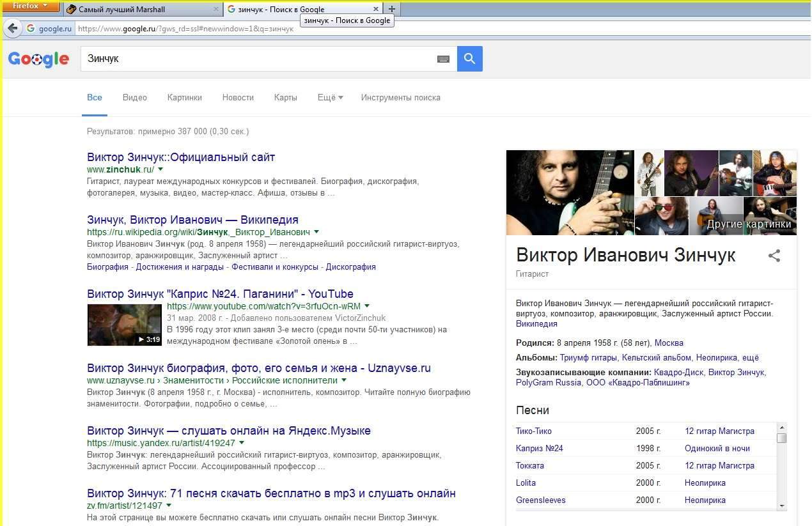The image size is (812, 526).
Task: Open the Firefox menu button
Action: click(x=31, y=6)
